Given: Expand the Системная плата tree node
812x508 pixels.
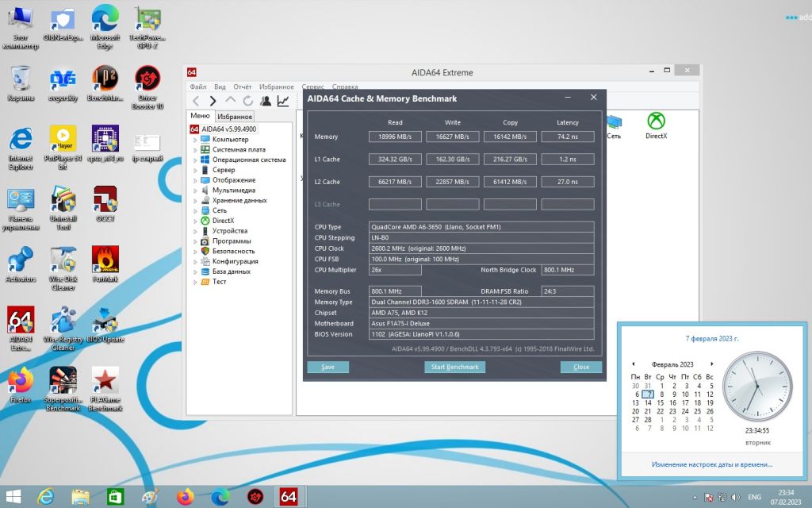Looking at the screenshot, I should tap(195, 150).
